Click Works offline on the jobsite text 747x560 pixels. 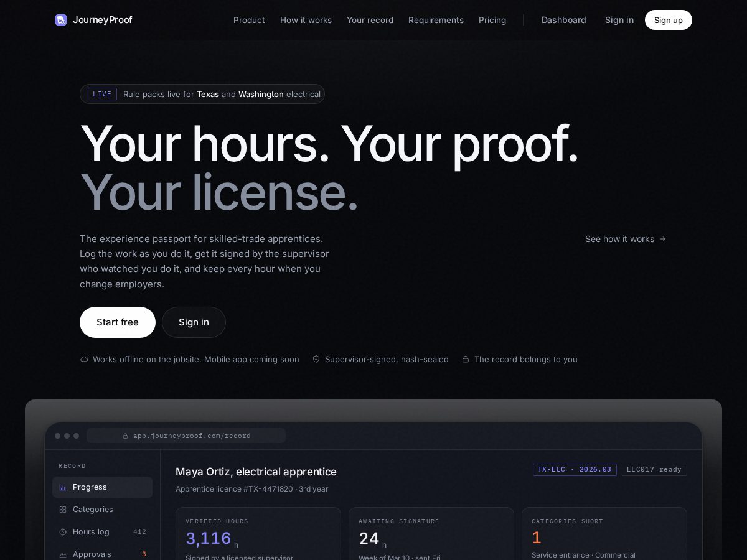[x=196, y=359]
